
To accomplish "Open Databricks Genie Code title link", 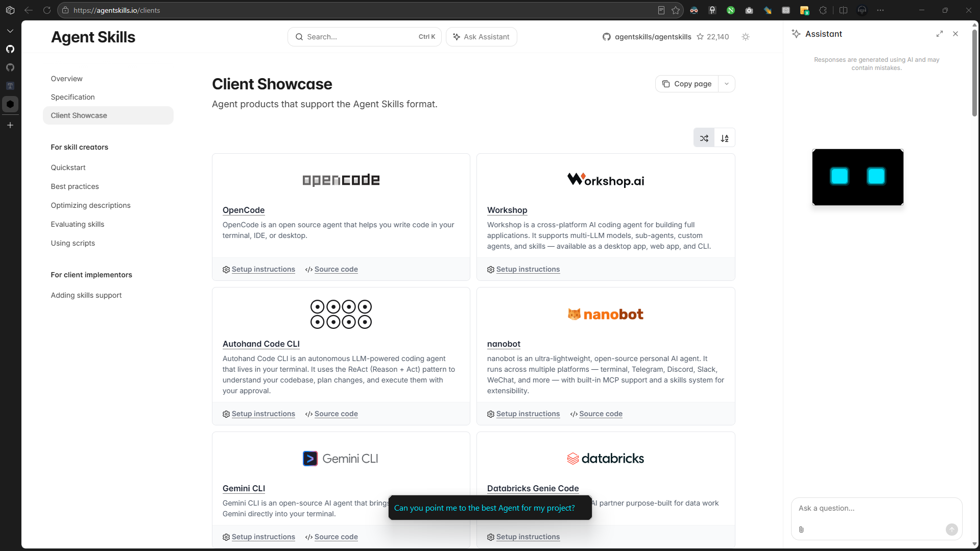I will (x=533, y=488).
